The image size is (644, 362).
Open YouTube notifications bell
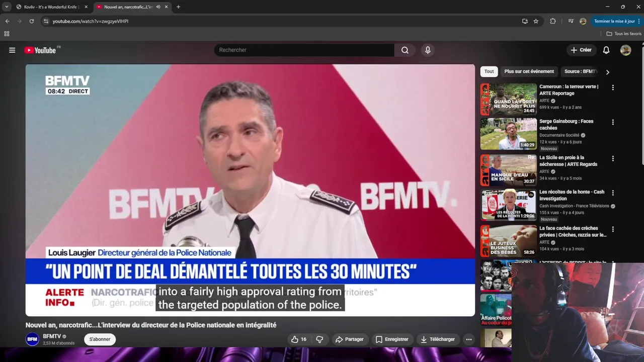click(606, 50)
